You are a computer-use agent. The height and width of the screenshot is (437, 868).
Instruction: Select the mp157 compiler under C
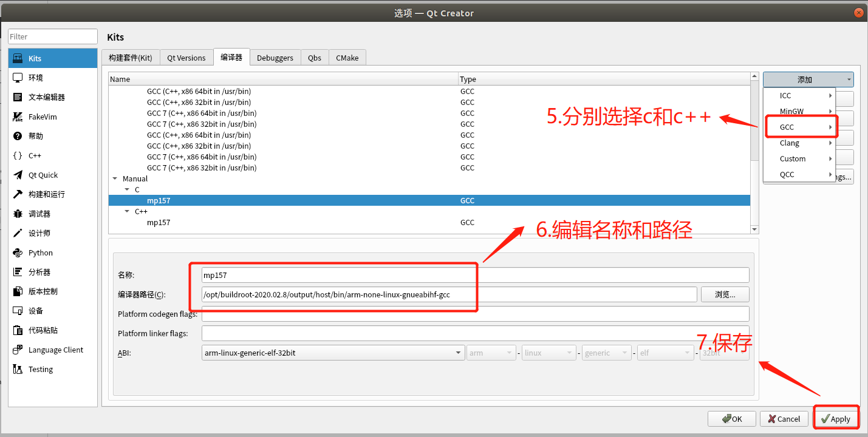pos(159,200)
